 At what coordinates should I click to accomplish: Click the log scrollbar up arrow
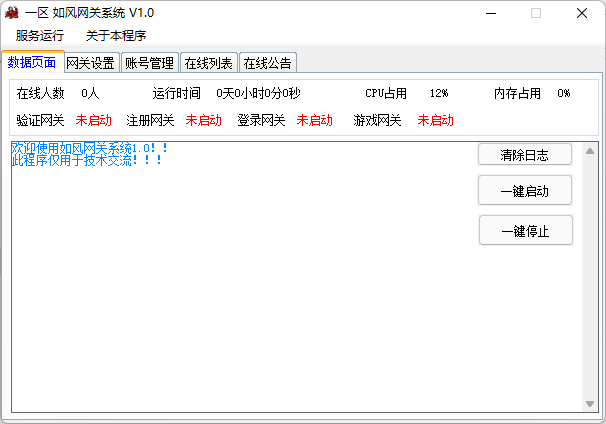[x=589, y=151]
